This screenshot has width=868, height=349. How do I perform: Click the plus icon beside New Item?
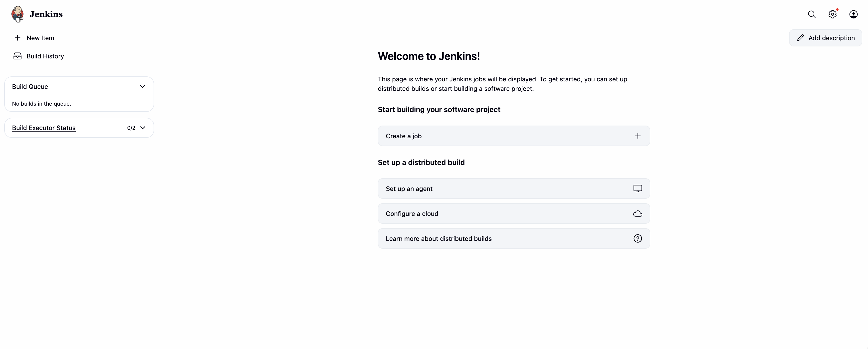pos(17,38)
